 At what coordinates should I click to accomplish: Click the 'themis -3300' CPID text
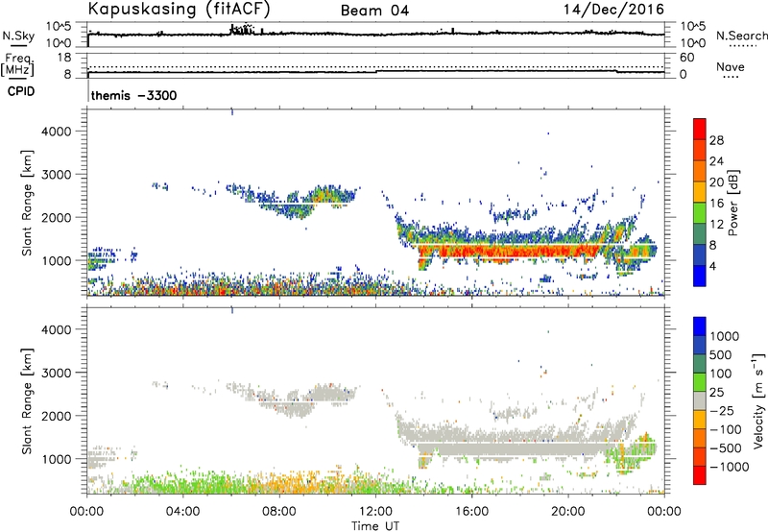(x=133, y=95)
